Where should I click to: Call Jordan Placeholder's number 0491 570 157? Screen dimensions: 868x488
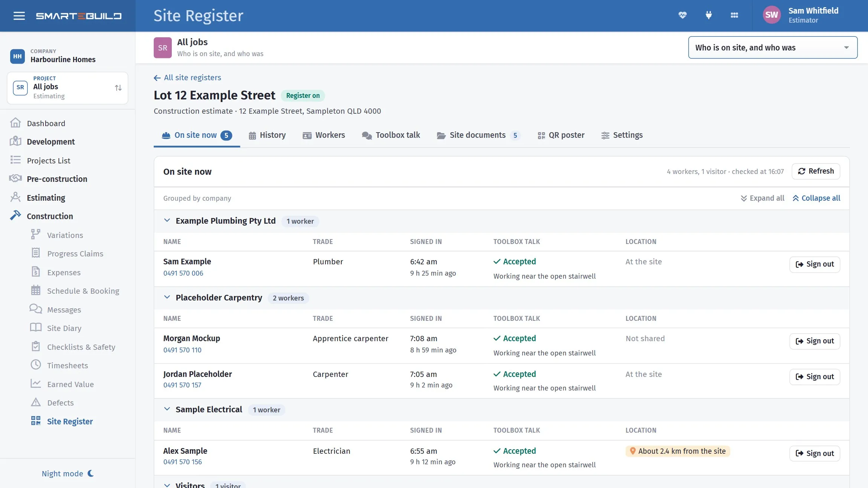(182, 385)
